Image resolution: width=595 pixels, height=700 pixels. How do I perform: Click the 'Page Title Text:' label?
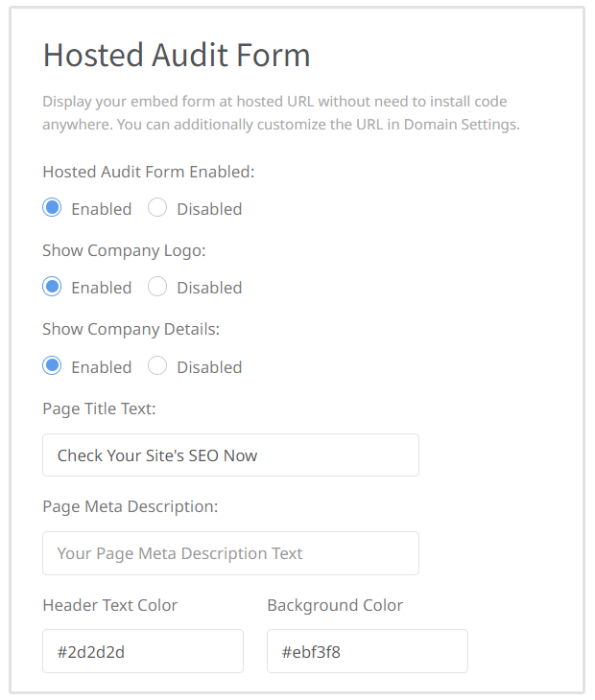(99, 408)
